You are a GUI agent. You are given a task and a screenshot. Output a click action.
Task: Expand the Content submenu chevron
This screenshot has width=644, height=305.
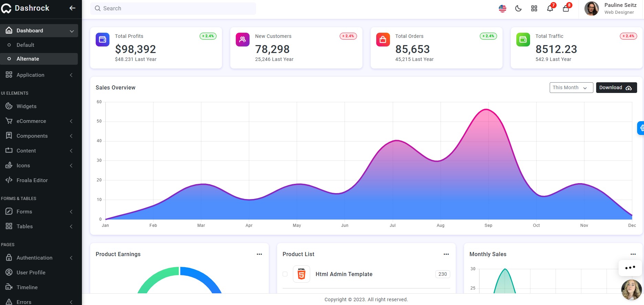point(71,151)
